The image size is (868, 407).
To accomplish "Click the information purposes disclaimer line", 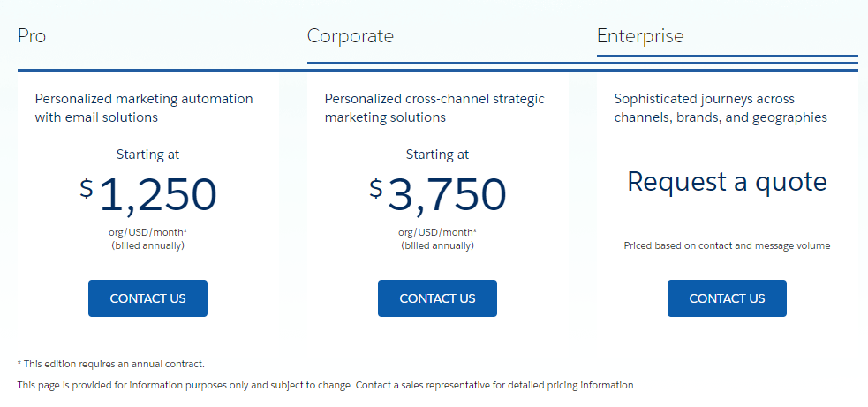I will pos(327,385).
